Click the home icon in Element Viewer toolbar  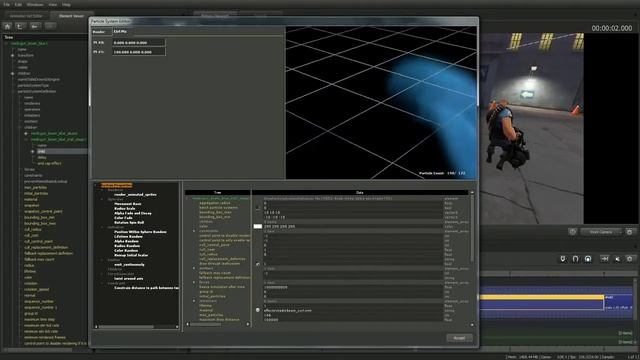7,26
